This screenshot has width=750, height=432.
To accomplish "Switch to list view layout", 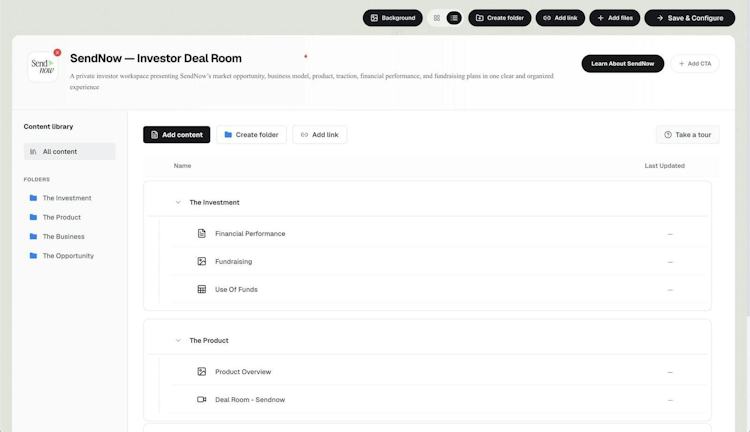I will click(454, 18).
